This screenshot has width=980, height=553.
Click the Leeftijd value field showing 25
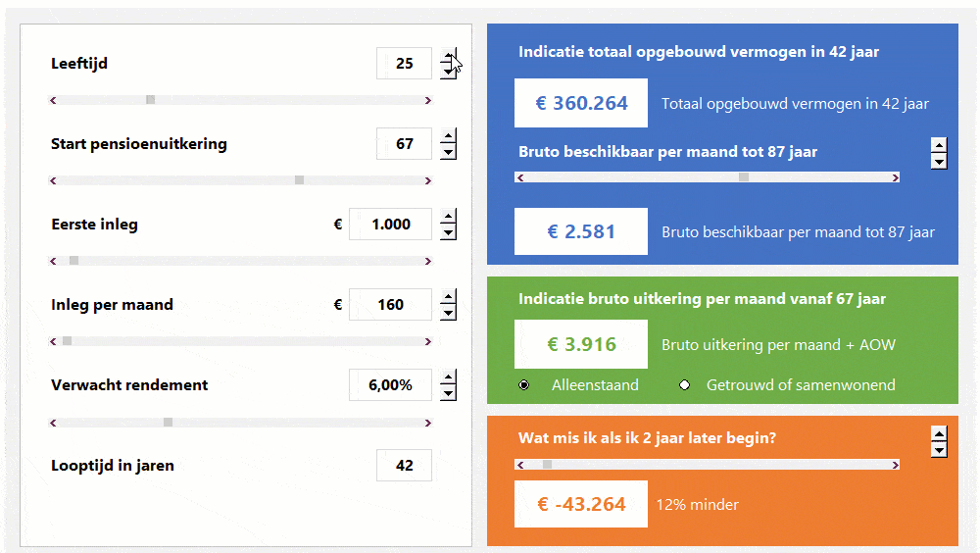tap(404, 64)
